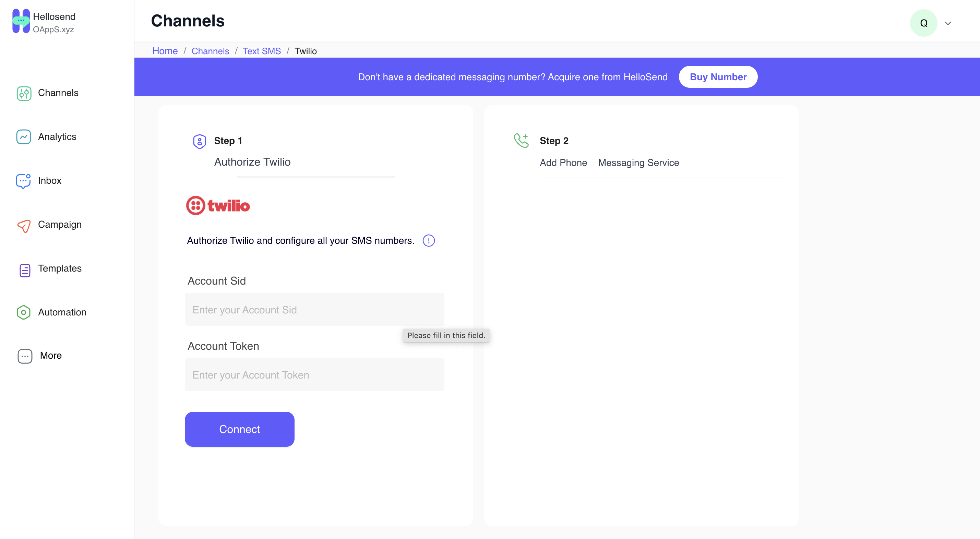Open Channels in the sidebar
The height and width of the screenshot is (539, 980).
(x=58, y=93)
